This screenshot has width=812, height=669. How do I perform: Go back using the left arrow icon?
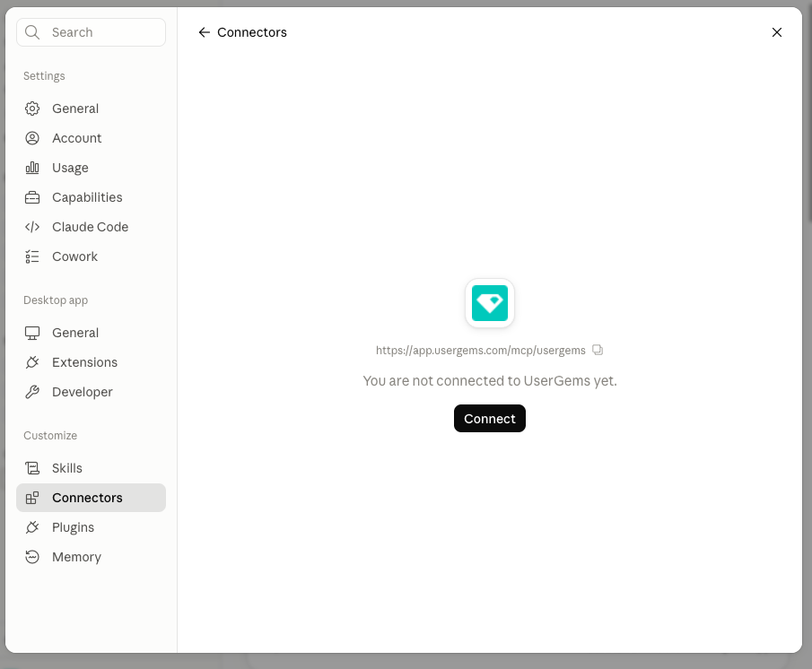(x=204, y=32)
